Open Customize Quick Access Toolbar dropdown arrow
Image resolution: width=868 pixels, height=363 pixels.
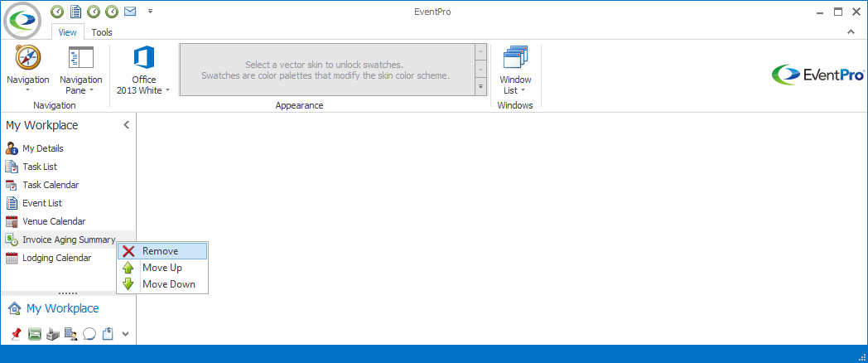pyautogui.click(x=150, y=11)
